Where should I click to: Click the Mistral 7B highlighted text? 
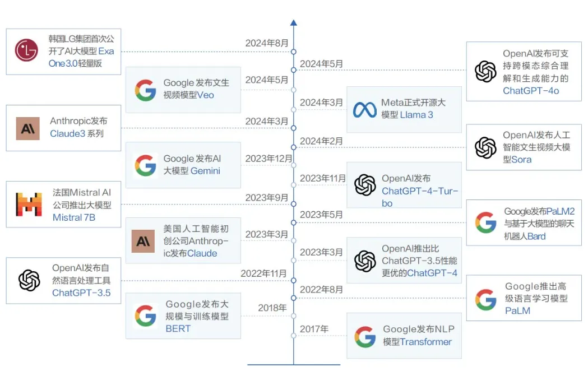74,217
